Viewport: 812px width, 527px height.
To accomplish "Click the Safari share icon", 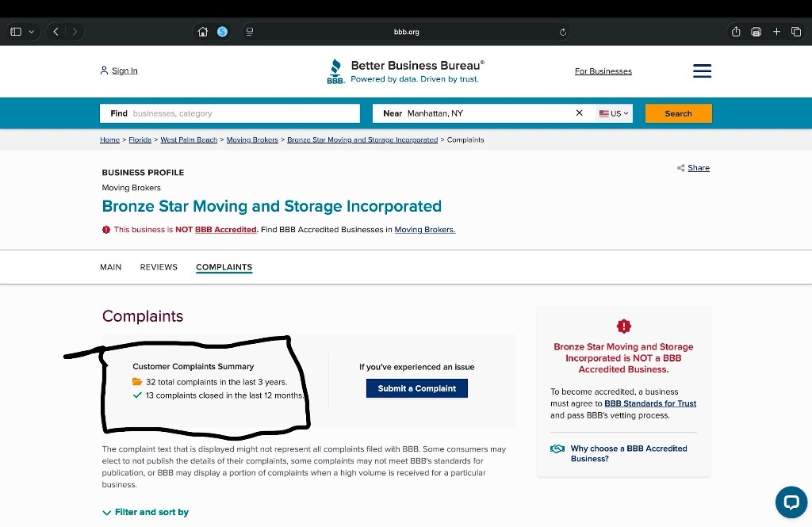I will click(x=736, y=32).
